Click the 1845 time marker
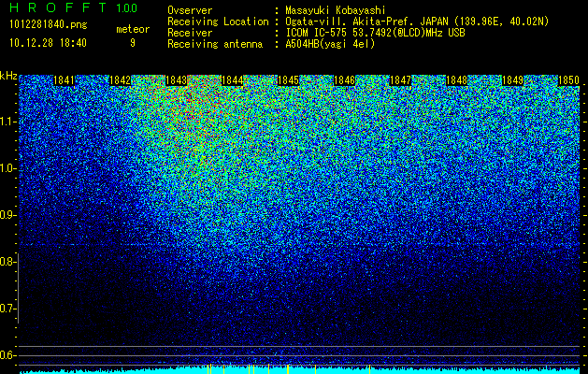Image resolution: width=588 pixels, height=374 pixels. click(x=288, y=80)
